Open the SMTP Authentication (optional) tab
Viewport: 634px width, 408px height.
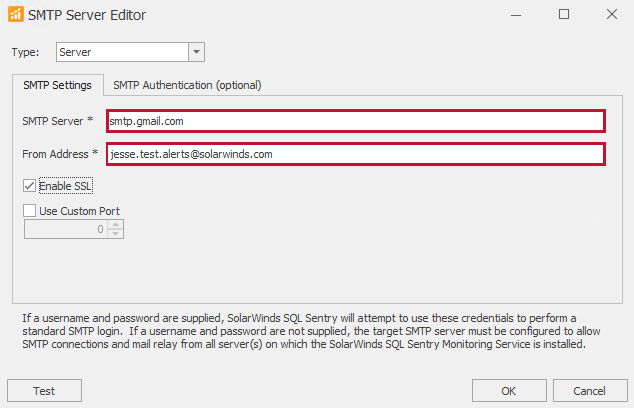[x=187, y=86]
